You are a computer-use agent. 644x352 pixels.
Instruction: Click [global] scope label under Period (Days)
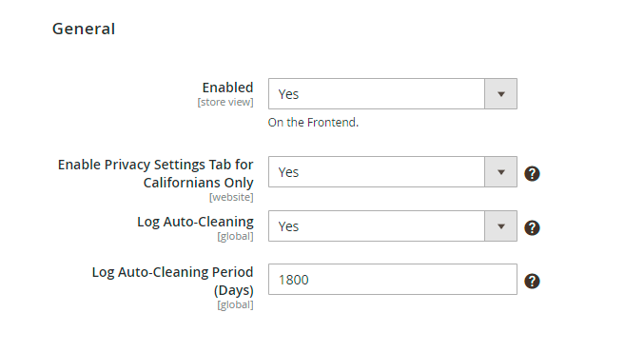pos(235,304)
